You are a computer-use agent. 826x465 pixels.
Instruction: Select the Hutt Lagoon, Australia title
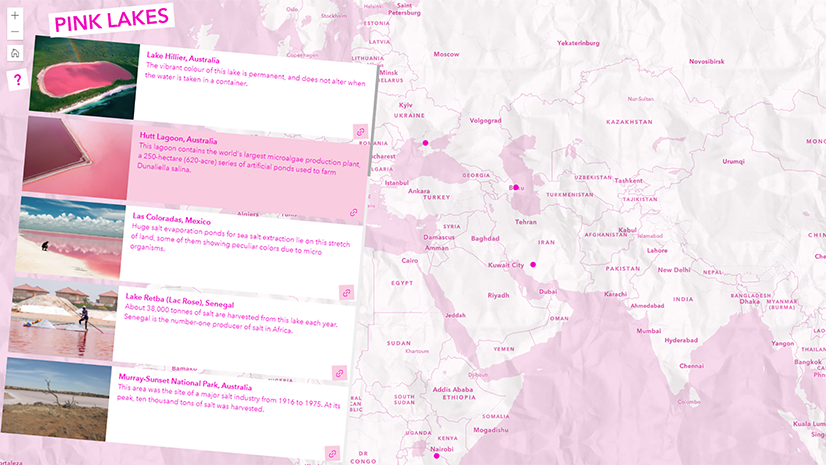pyautogui.click(x=178, y=138)
